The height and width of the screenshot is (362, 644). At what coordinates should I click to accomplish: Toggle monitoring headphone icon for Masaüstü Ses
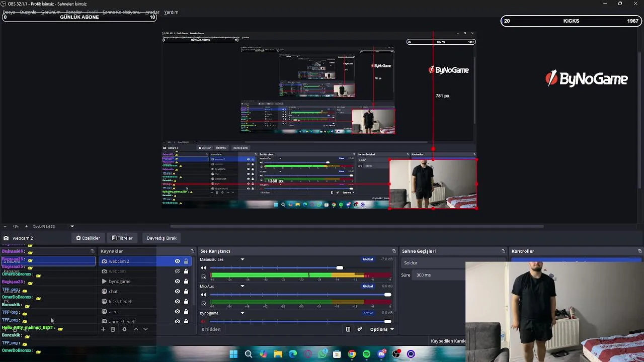(x=204, y=277)
